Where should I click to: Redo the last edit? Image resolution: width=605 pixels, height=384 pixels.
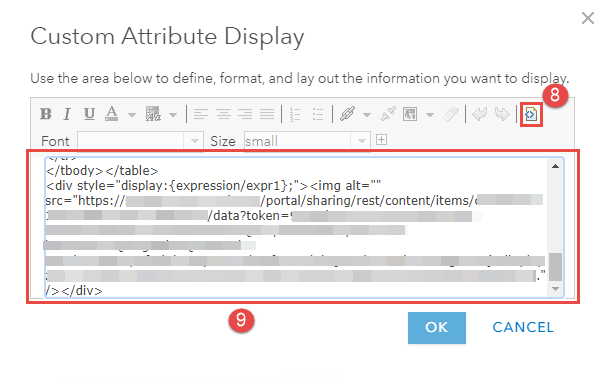click(502, 114)
